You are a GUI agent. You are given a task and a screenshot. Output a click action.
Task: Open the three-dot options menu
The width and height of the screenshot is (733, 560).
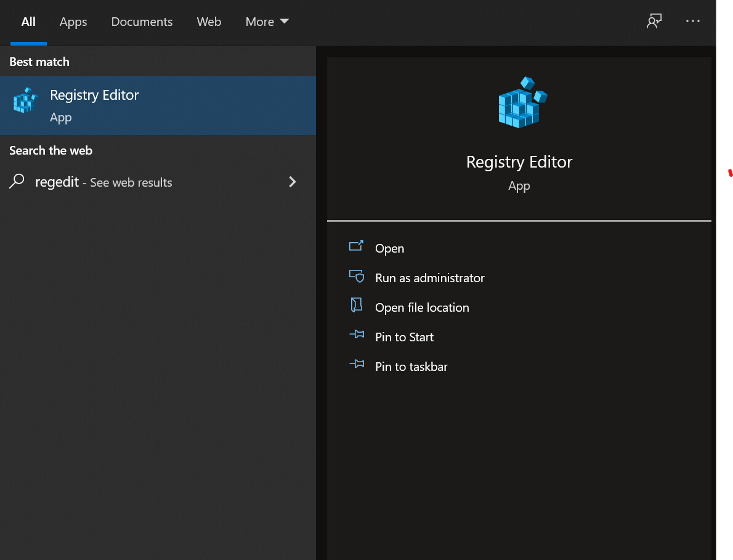pos(693,22)
